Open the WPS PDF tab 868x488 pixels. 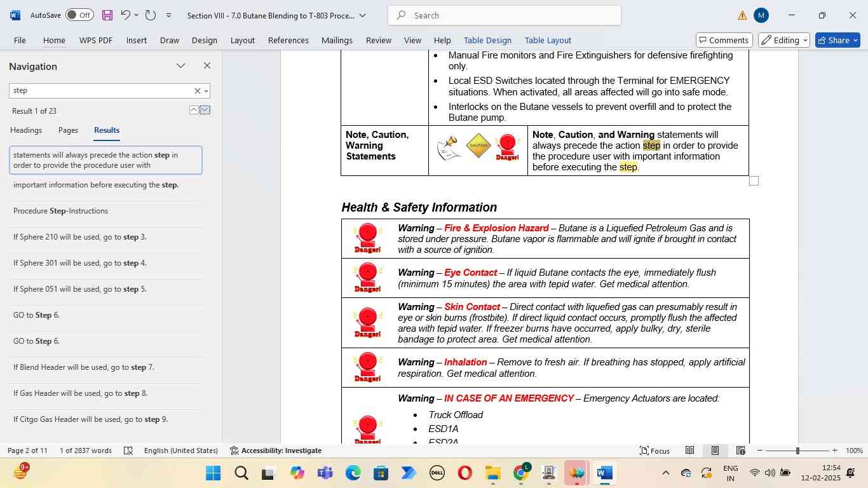click(96, 40)
